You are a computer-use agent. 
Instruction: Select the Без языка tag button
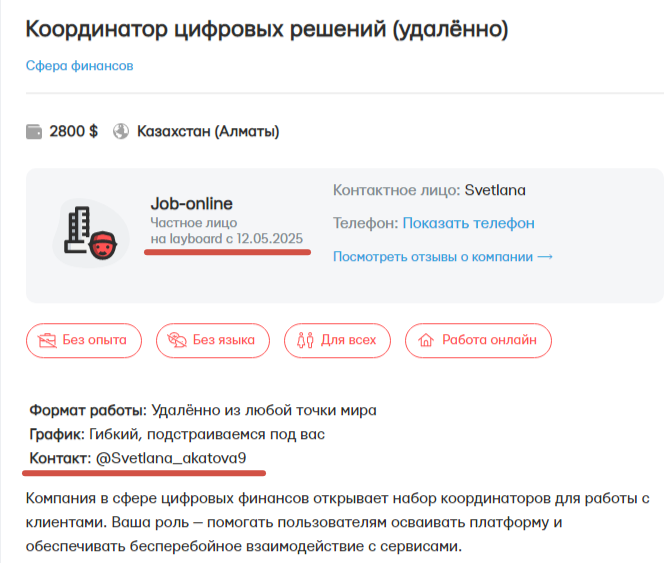tap(212, 340)
